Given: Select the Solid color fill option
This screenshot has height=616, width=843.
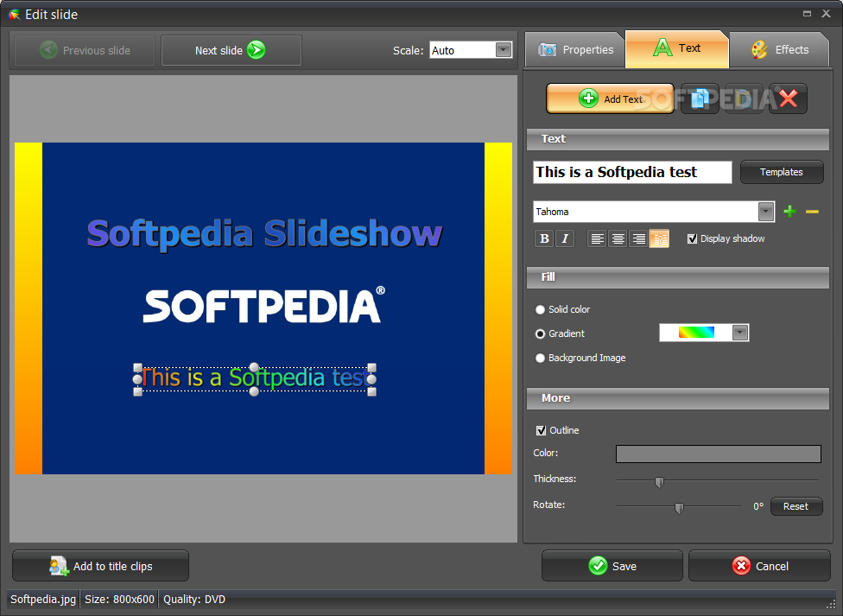Looking at the screenshot, I should 541,310.
